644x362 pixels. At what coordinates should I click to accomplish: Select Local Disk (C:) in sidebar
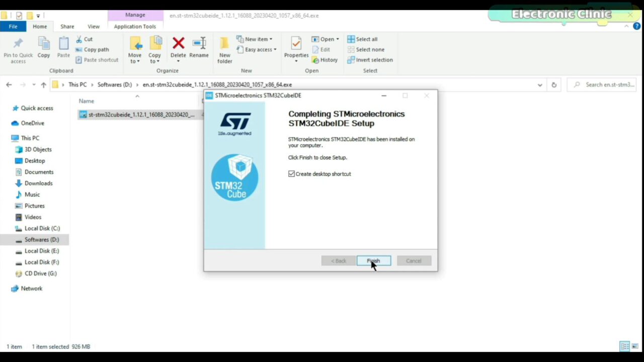[x=42, y=228]
